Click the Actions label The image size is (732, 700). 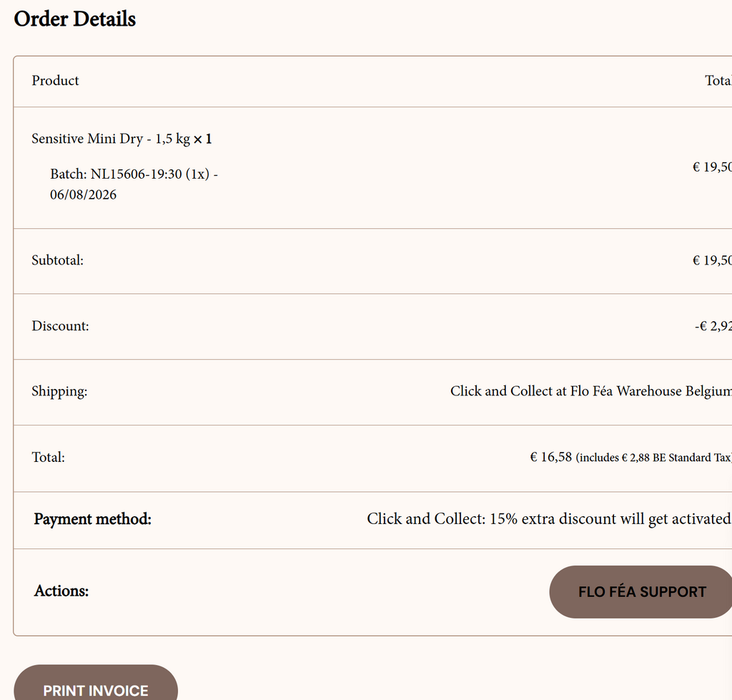click(61, 591)
